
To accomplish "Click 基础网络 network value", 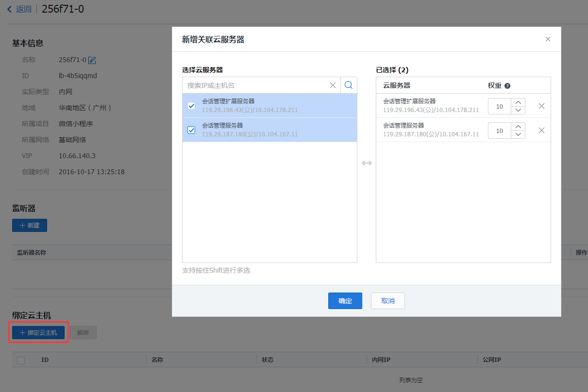I will coord(72,140).
